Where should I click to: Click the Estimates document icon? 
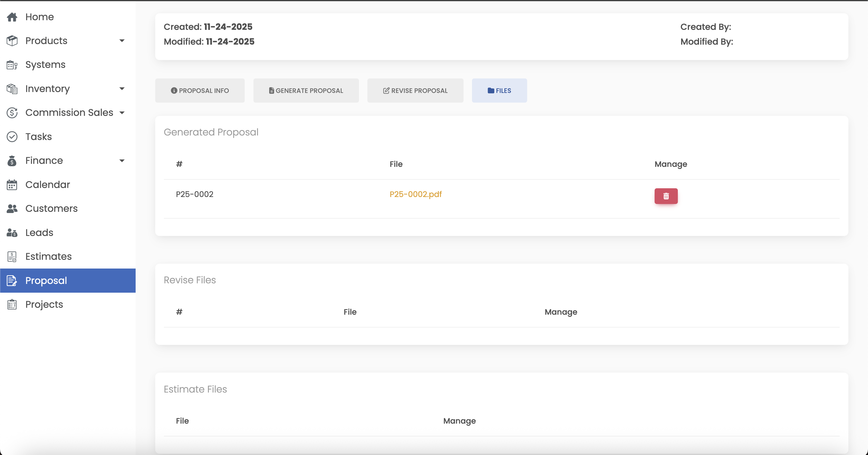coord(12,256)
